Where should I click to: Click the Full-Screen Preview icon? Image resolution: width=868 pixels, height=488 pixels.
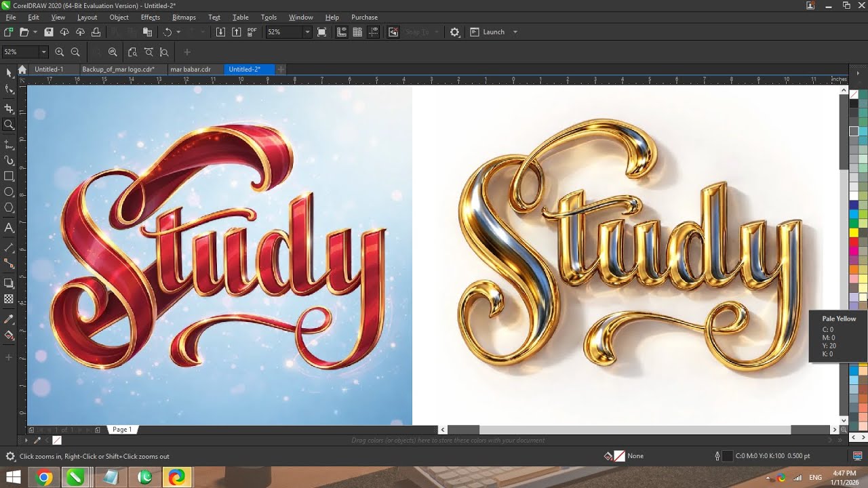(322, 32)
